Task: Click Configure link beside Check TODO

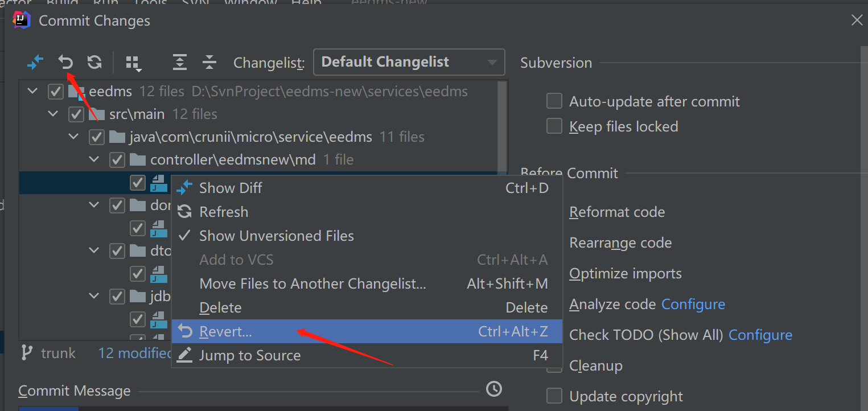Action: pyautogui.click(x=760, y=335)
